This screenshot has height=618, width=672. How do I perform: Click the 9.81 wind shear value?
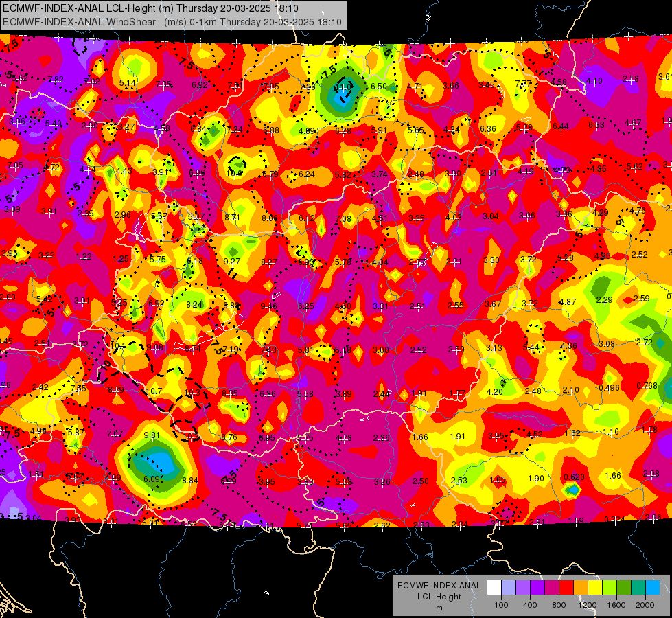click(152, 435)
